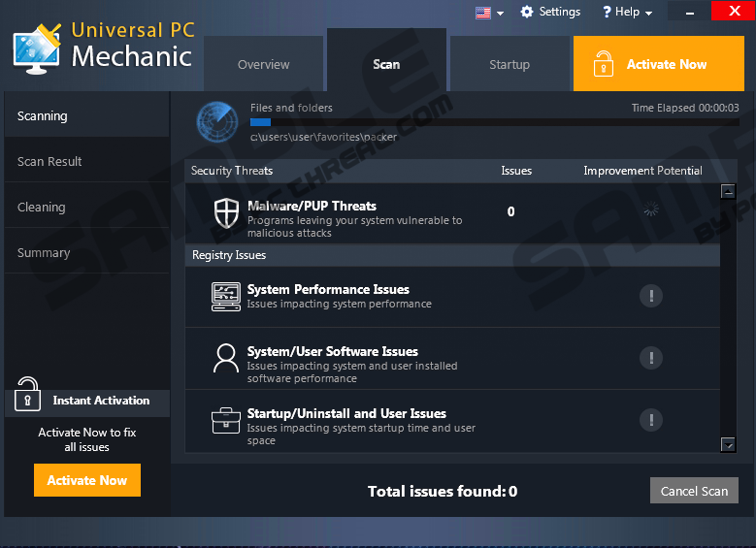The width and height of the screenshot is (756, 548).
Task: Click the Universal PC Mechanic logo icon
Action: pyautogui.click(x=37, y=49)
